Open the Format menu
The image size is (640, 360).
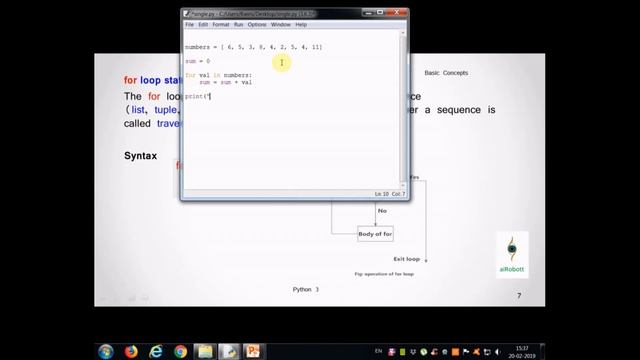pos(221,24)
